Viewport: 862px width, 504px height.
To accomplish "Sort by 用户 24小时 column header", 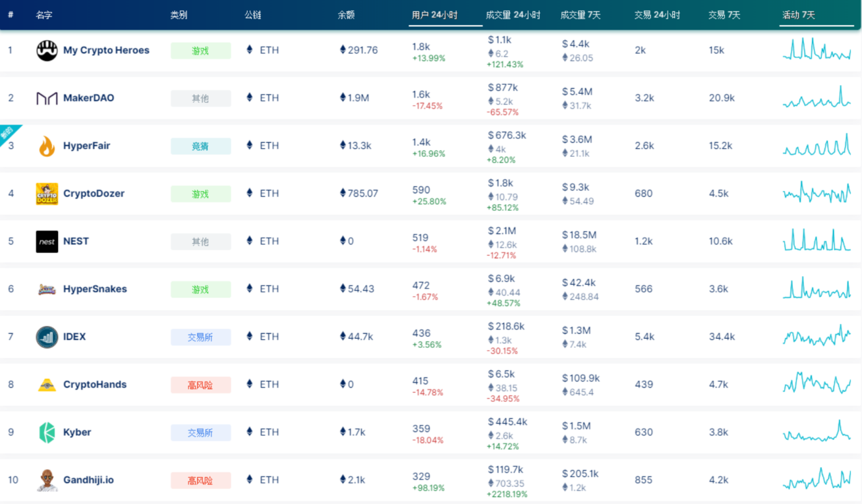I will coord(434,14).
